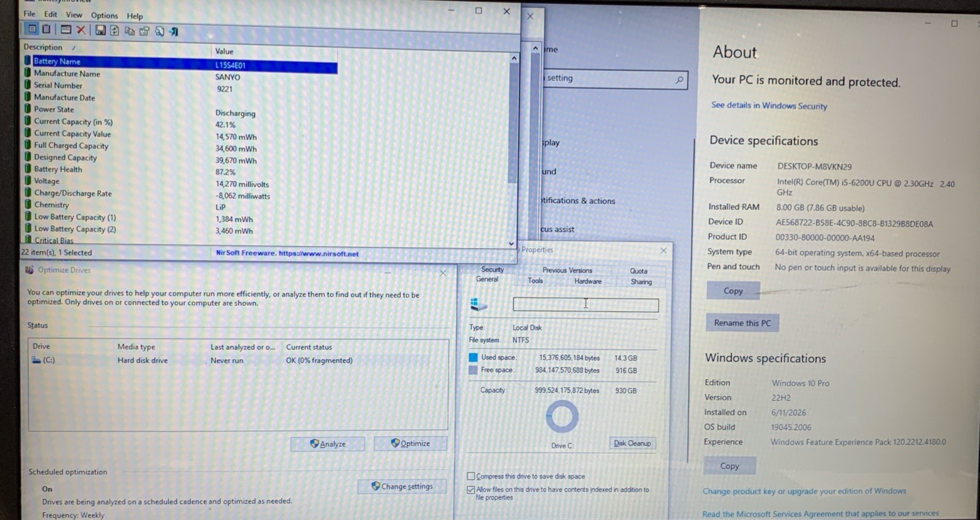Click the red X delete toolbar icon
The height and width of the screenshot is (520, 980).
[81, 30]
